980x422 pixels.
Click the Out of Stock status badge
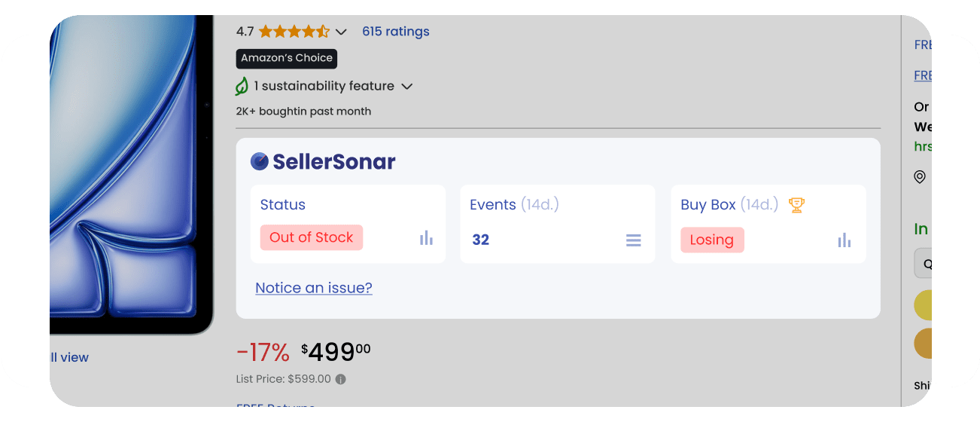click(312, 237)
